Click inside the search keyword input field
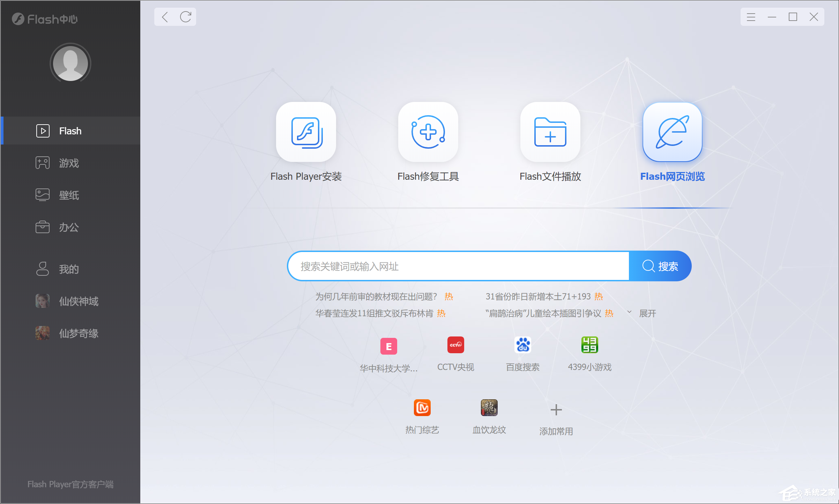The image size is (839, 504). coord(454,266)
